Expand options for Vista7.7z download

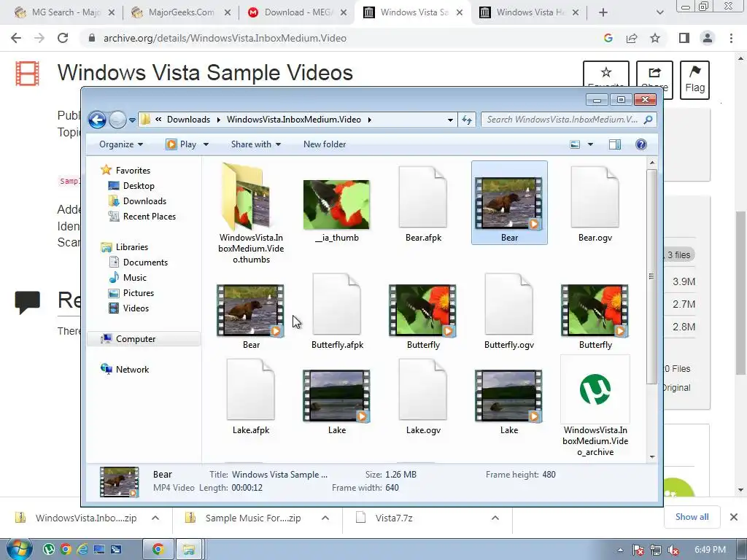[x=495, y=518]
